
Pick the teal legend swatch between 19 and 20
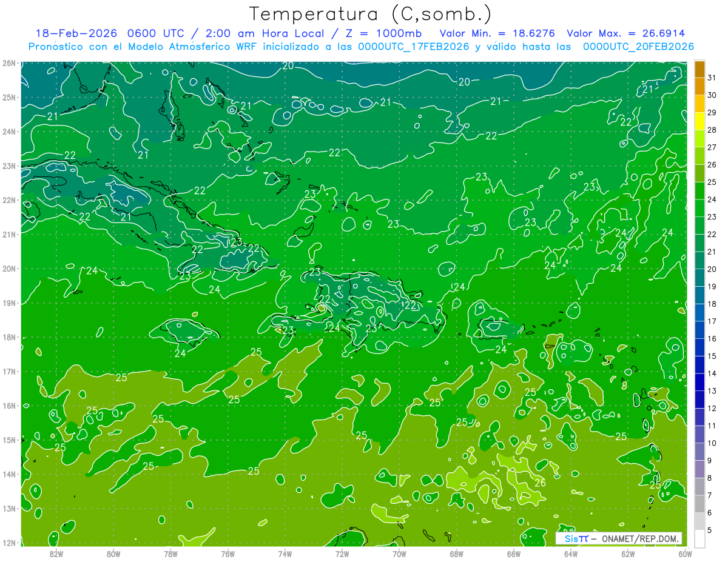pyautogui.click(x=699, y=278)
